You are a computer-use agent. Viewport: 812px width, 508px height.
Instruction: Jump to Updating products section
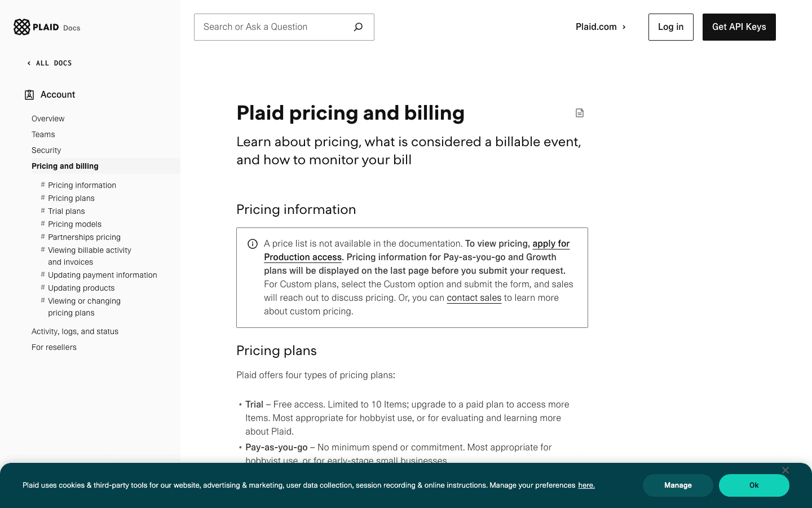[81, 288]
